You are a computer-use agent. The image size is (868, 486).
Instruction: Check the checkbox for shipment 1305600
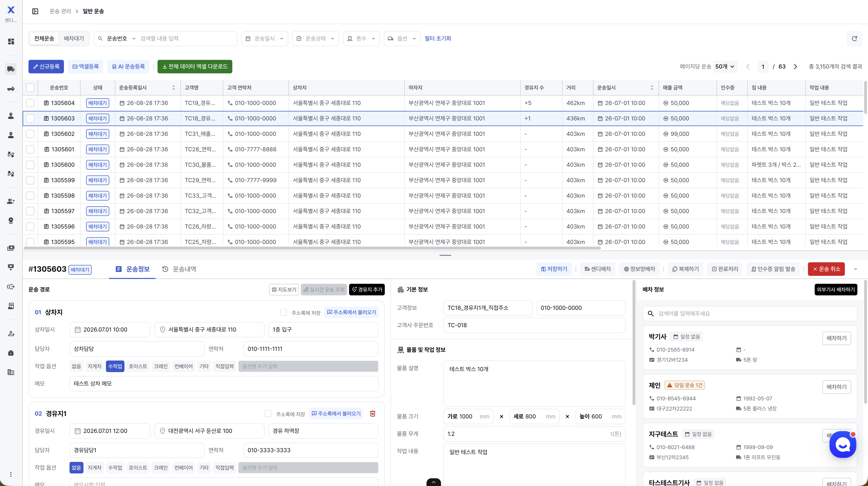(30, 165)
